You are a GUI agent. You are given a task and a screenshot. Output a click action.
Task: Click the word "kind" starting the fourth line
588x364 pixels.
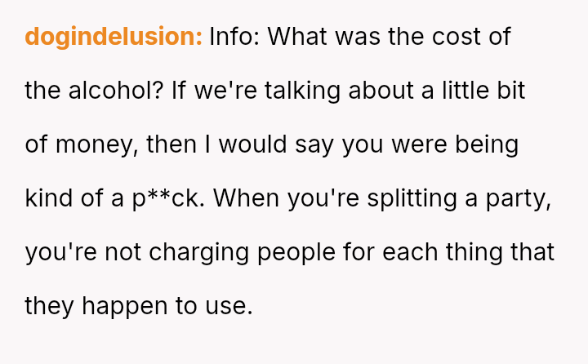pyautogui.click(x=51, y=198)
